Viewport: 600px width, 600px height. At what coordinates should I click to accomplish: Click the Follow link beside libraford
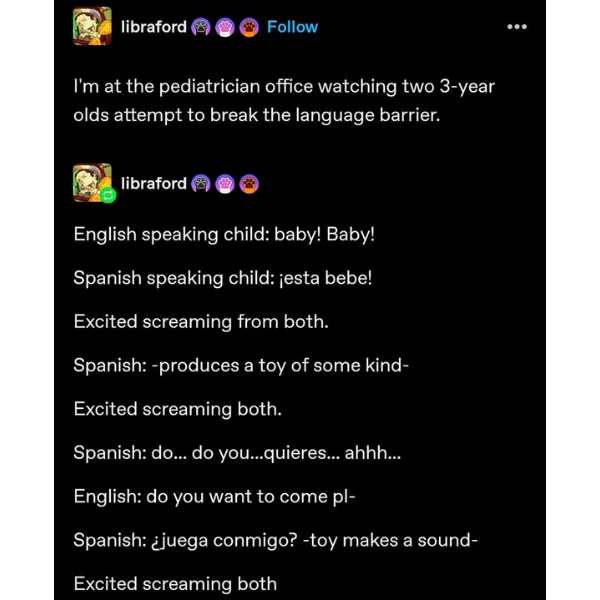[292, 27]
